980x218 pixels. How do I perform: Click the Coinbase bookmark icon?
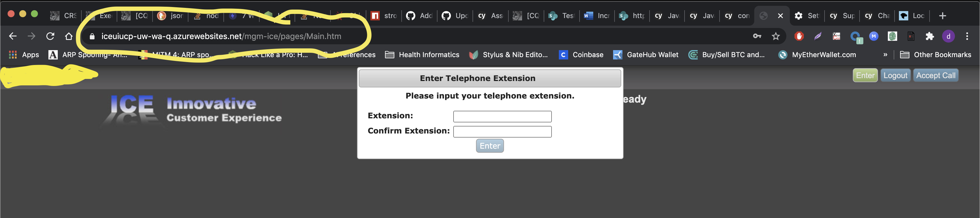tap(563, 54)
